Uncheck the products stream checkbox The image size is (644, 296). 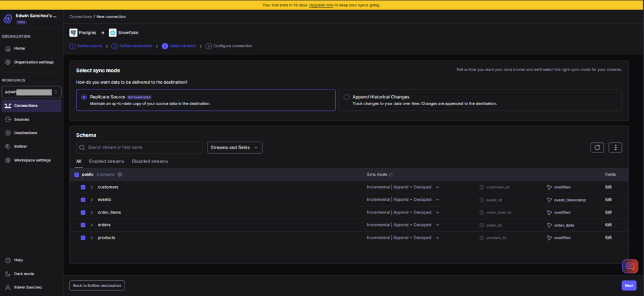tap(83, 238)
